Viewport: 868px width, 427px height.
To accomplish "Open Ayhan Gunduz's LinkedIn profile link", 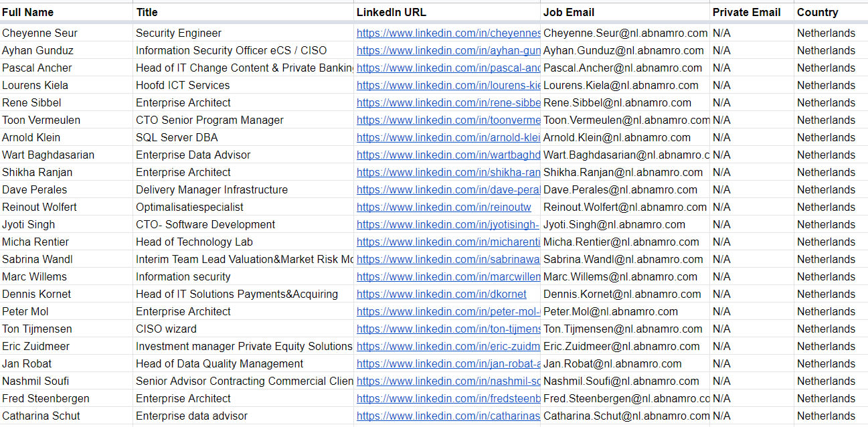I will coord(448,50).
